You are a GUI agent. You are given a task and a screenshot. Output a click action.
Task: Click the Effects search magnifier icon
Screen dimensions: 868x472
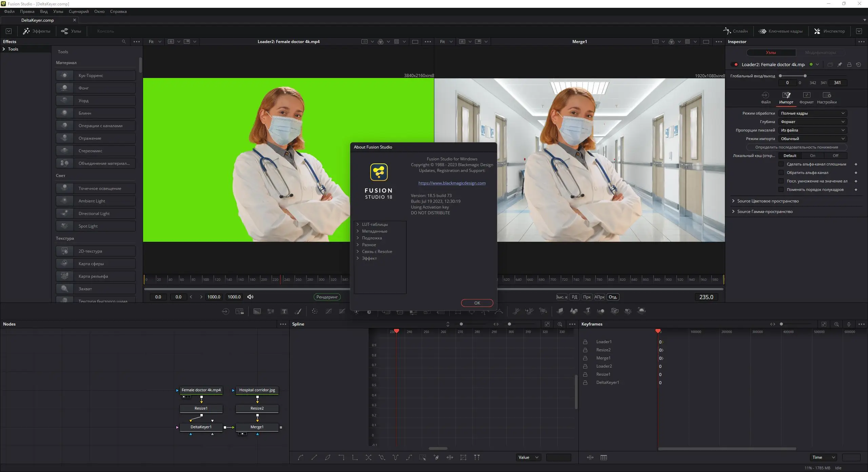pyautogui.click(x=124, y=42)
